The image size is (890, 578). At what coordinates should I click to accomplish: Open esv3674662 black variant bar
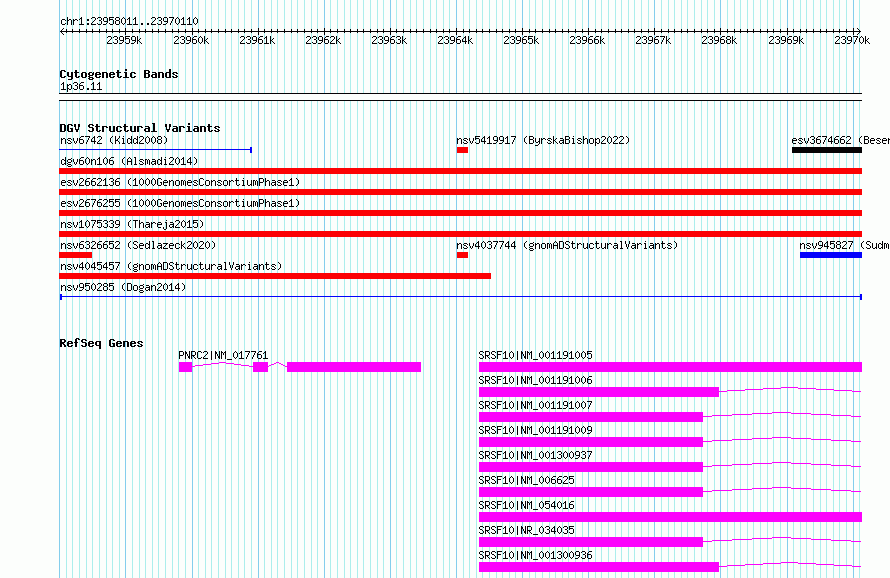(x=826, y=150)
